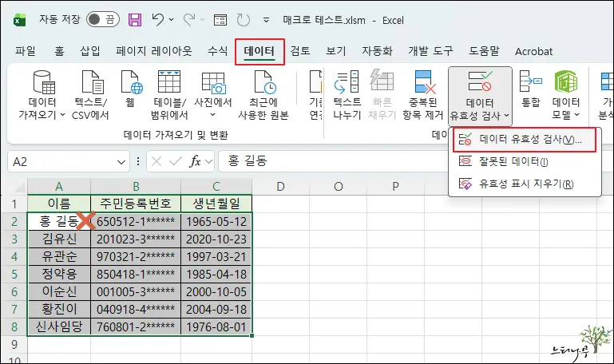The image size is (614, 364).
Task: Select row 5 header
Action: [x=14, y=274]
